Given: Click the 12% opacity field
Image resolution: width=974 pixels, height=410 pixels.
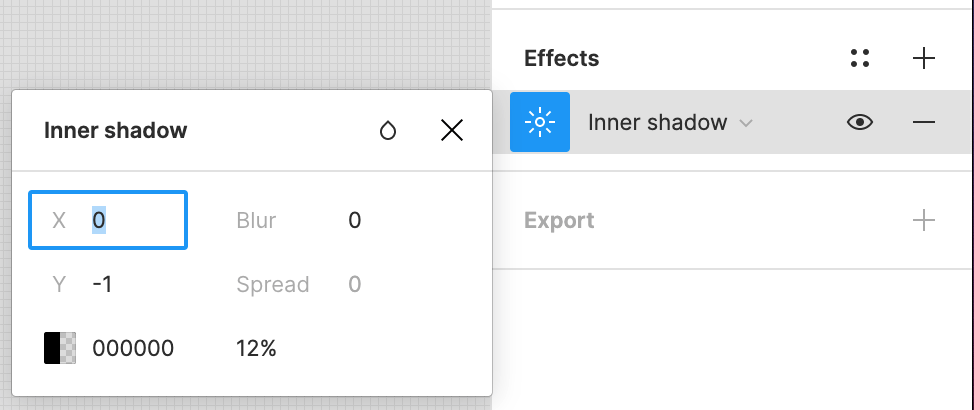Looking at the screenshot, I should pyautogui.click(x=256, y=348).
